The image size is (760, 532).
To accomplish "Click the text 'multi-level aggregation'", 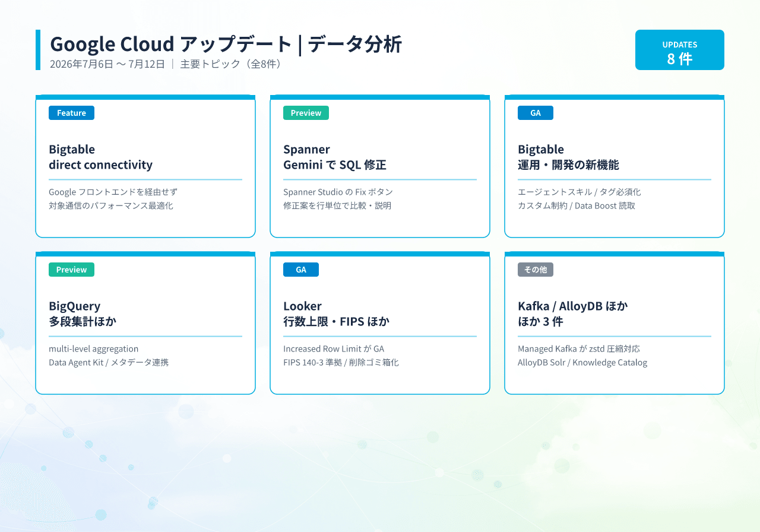I will coord(93,349).
